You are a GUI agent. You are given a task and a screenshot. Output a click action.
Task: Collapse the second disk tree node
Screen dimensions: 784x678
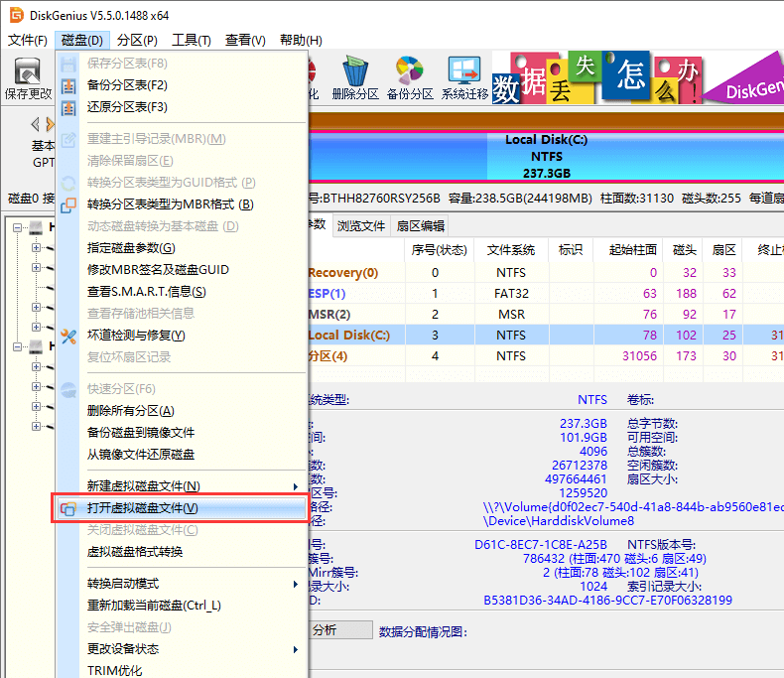coord(17,346)
